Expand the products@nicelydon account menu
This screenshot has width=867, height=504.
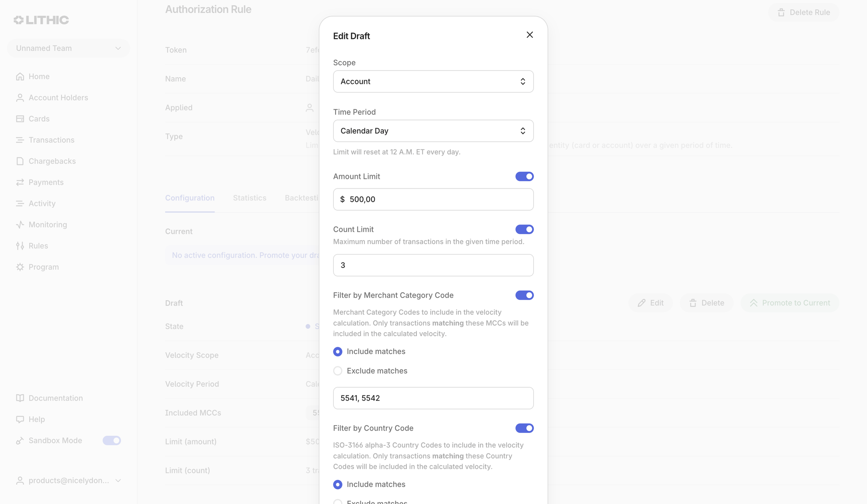pos(68,481)
